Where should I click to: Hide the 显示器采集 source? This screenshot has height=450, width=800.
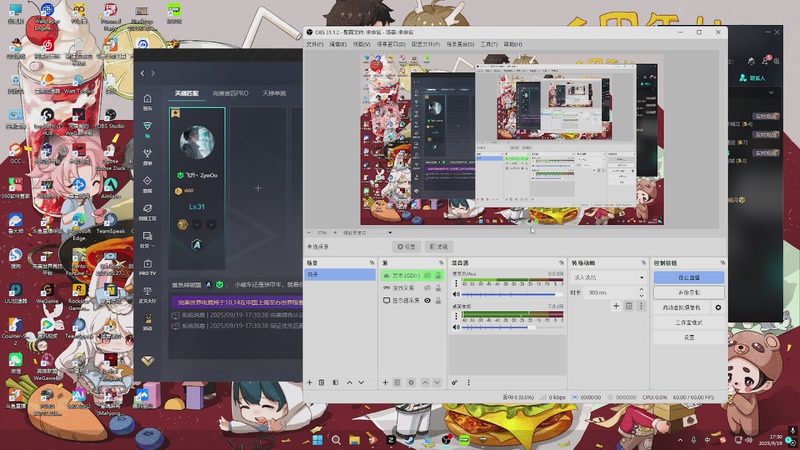428,301
